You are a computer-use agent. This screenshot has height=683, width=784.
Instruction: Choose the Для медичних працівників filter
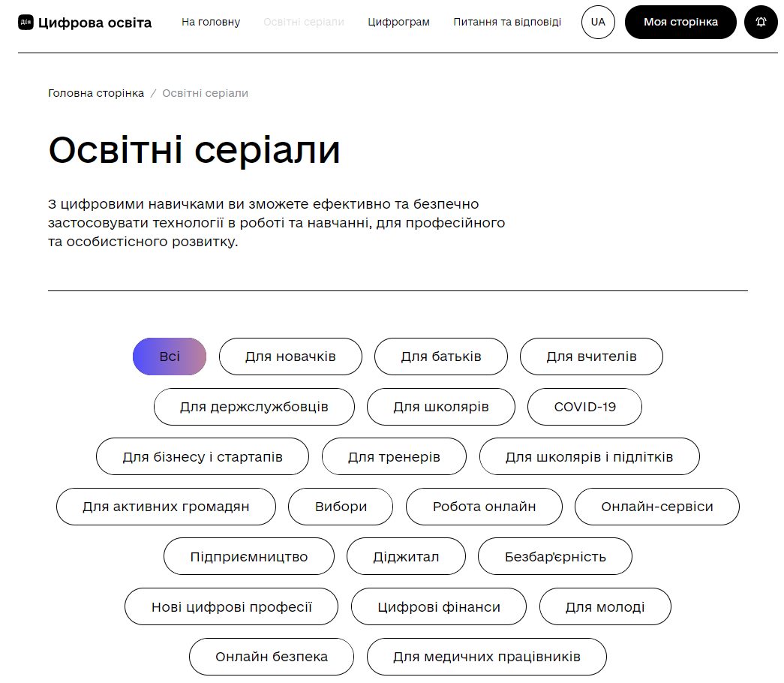click(486, 657)
